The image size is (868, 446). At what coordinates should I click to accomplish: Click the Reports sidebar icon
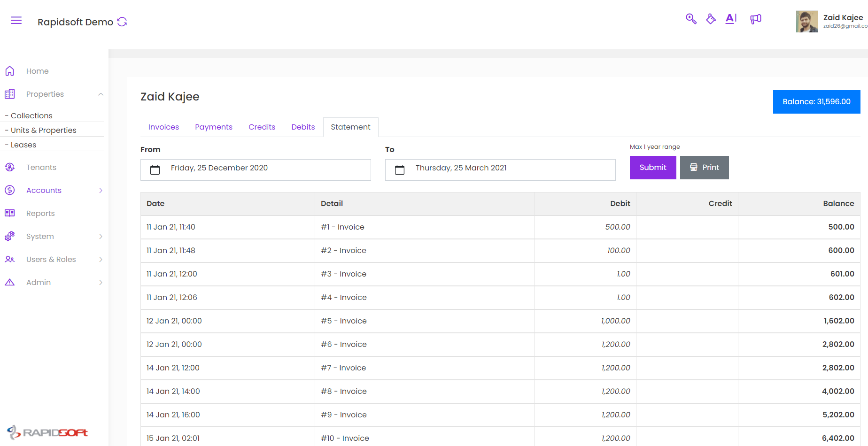[10, 213]
